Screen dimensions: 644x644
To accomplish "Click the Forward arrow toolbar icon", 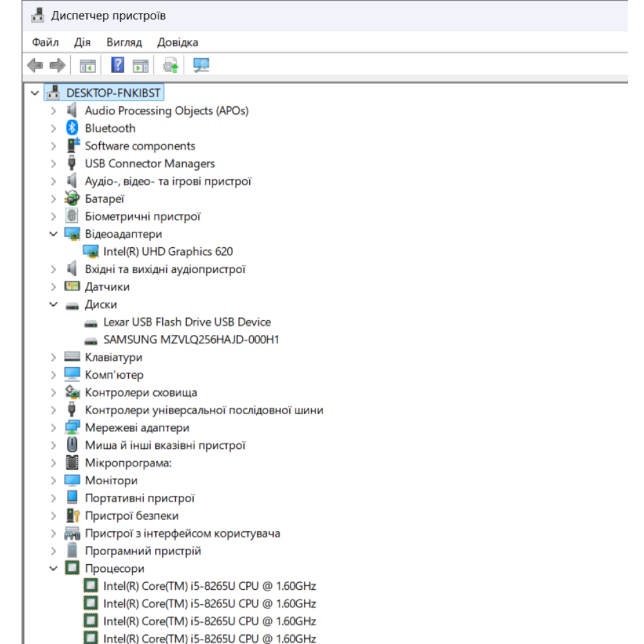I will point(57,65).
